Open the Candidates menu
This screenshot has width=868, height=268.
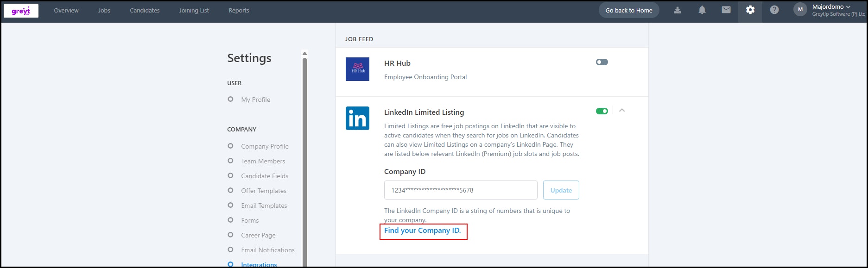(x=145, y=11)
